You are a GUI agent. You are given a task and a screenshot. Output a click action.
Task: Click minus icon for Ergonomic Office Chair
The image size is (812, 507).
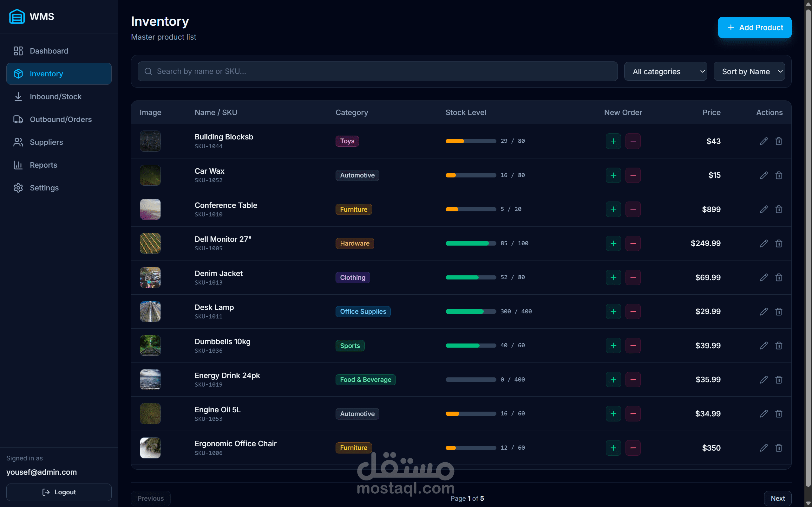click(633, 448)
